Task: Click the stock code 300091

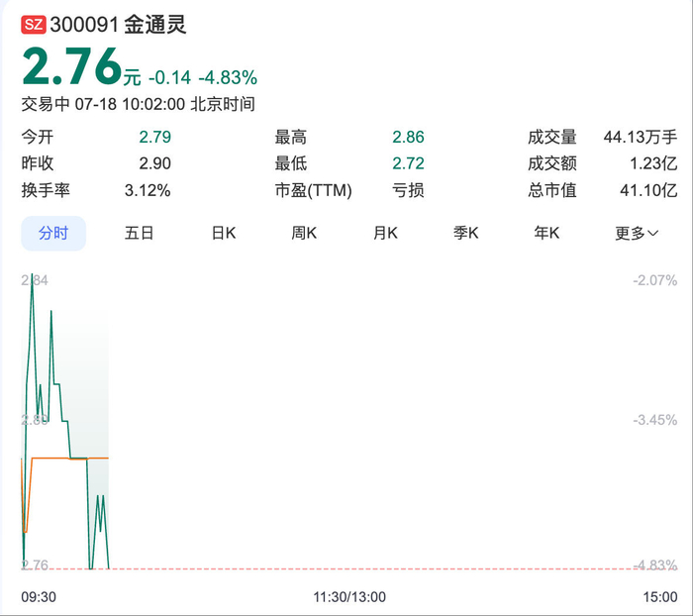Action: (x=84, y=25)
